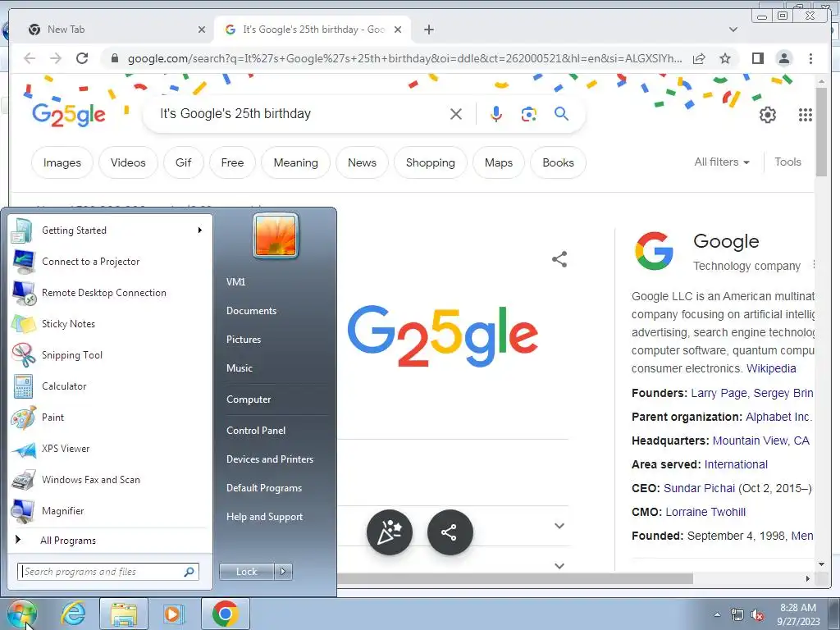Click the dark round share button
Viewport: 840px width, 630px height.
point(450,532)
